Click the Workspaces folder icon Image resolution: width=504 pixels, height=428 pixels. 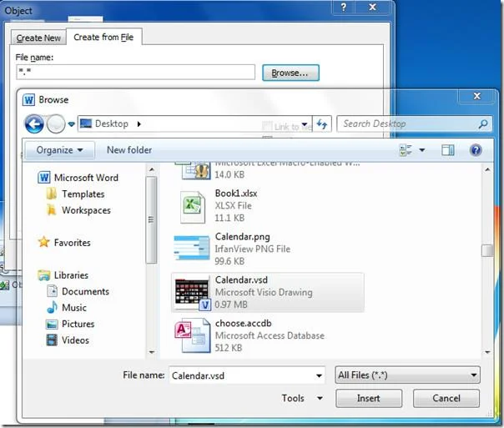[52, 210]
